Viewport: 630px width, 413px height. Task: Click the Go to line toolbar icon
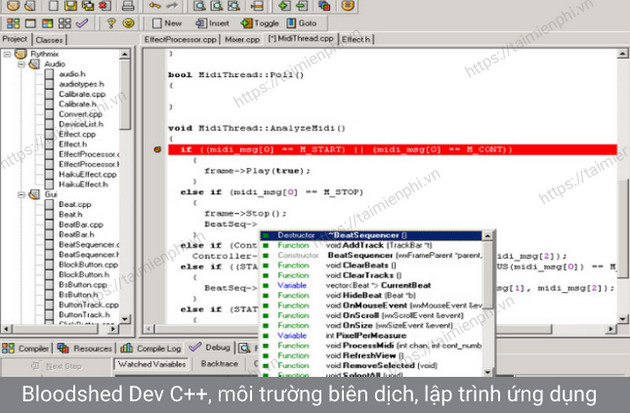[x=257, y=5]
